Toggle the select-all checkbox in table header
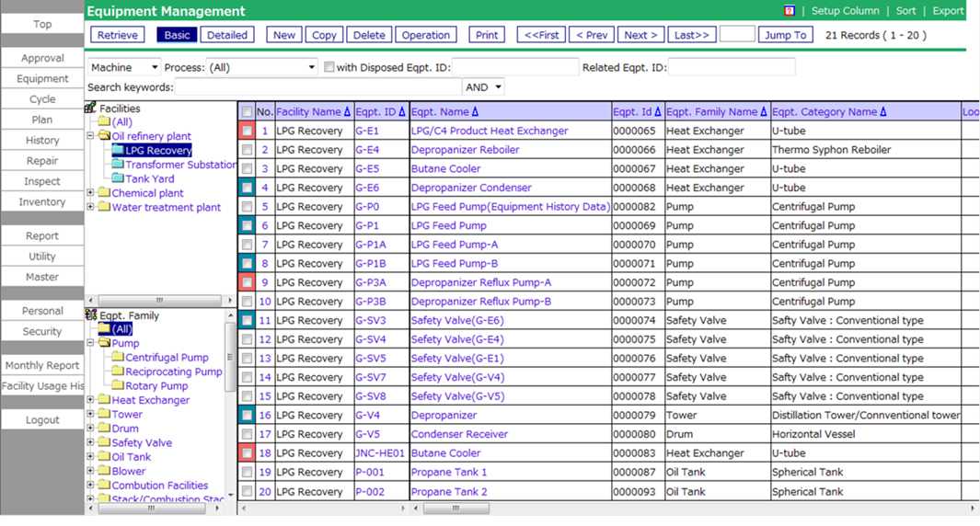 tap(247, 112)
